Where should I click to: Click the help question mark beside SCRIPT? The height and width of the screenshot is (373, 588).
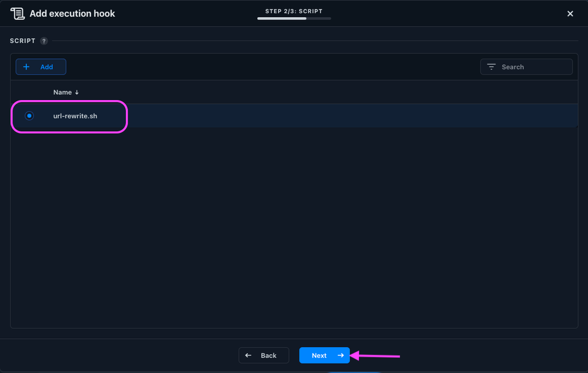point(44,41)
